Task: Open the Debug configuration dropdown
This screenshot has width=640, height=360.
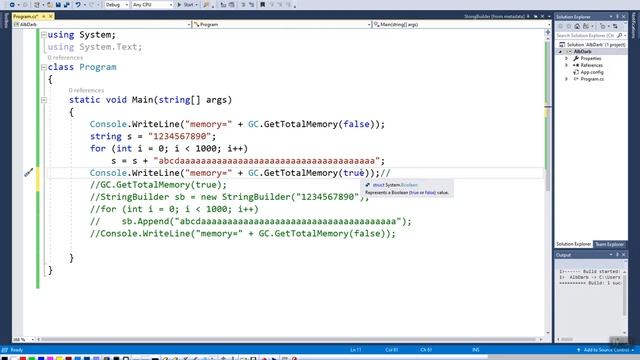Action: pos(117,5)
